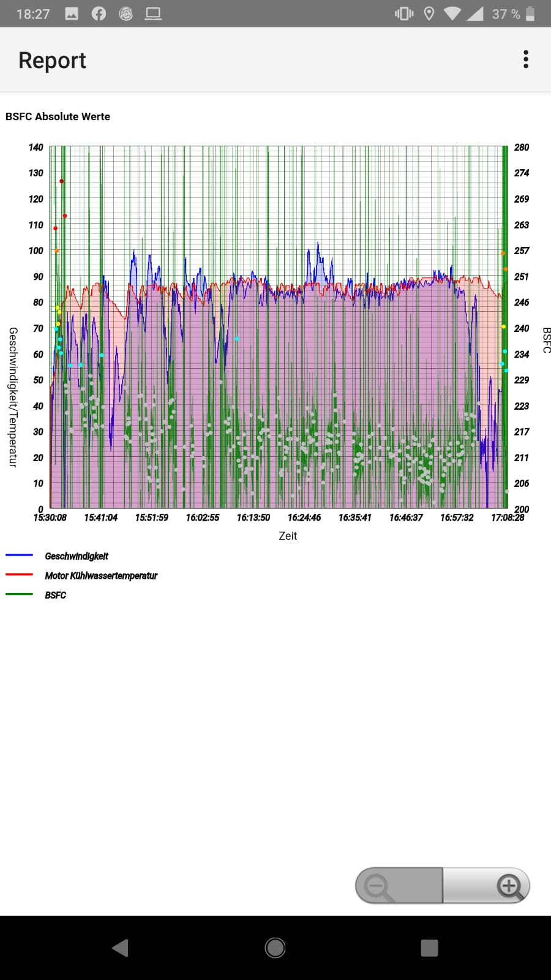This screenshot has width=551, height=980.
Task: Click the Report title text
Action: click(52, 60)
